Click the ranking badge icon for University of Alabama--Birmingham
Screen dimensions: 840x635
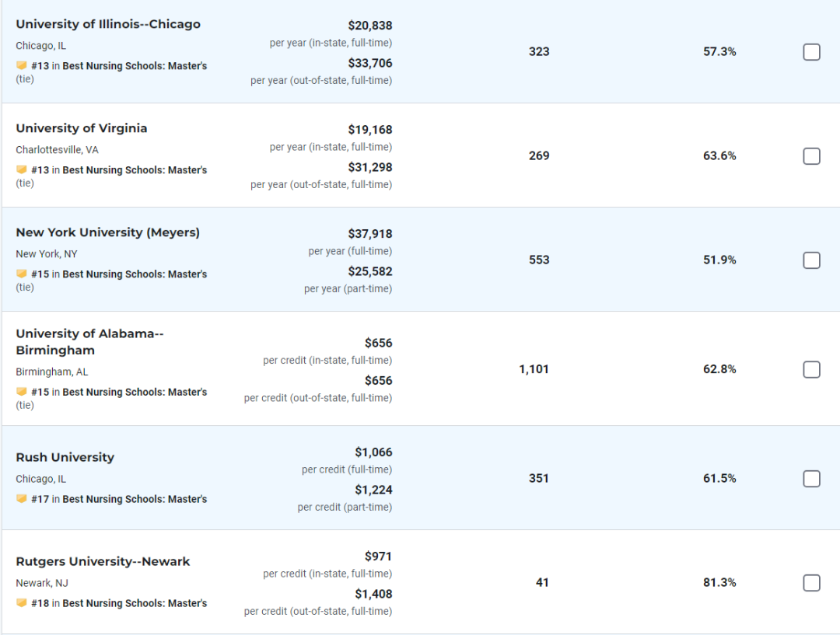click(x=22, y=392)
